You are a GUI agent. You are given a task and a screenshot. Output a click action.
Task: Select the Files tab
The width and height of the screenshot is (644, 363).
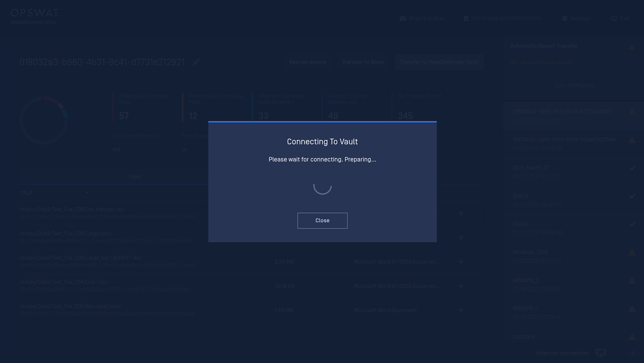point(135,177)
